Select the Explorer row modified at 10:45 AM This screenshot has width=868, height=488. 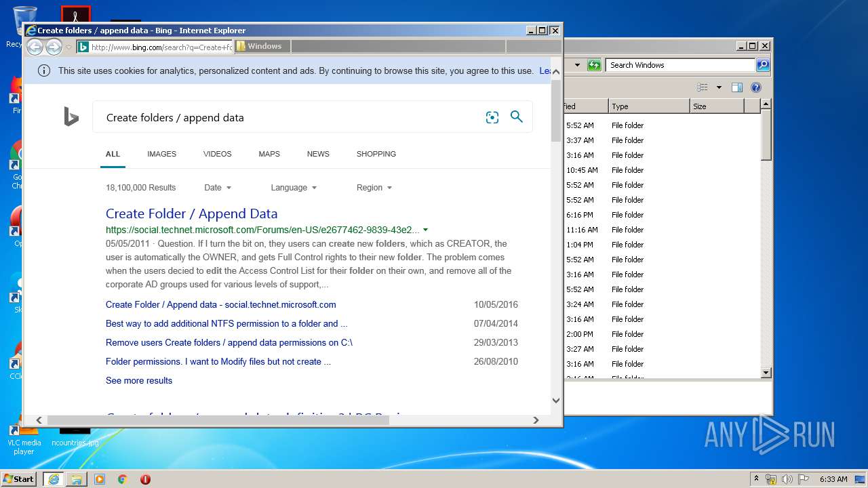pyautogui.click(x=662, y=170)
